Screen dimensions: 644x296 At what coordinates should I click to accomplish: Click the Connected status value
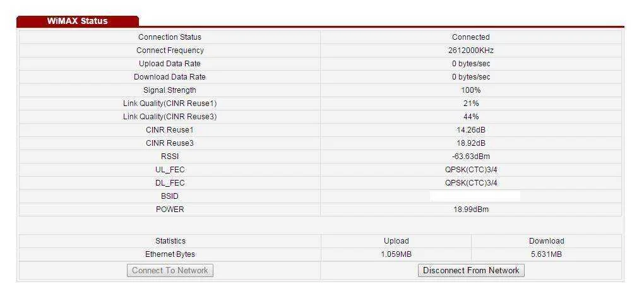(x=470, y=37)
